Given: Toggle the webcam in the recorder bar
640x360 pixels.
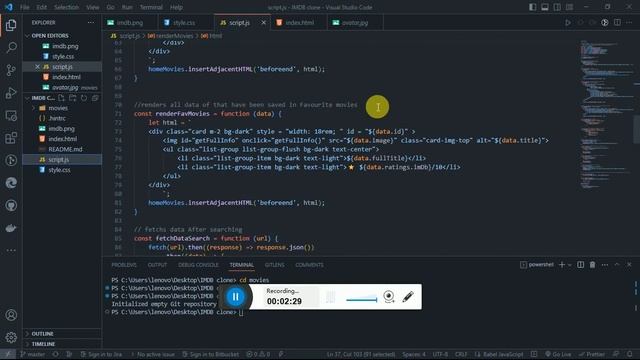Looking at the screenshot, I should [x=389, y=297].
